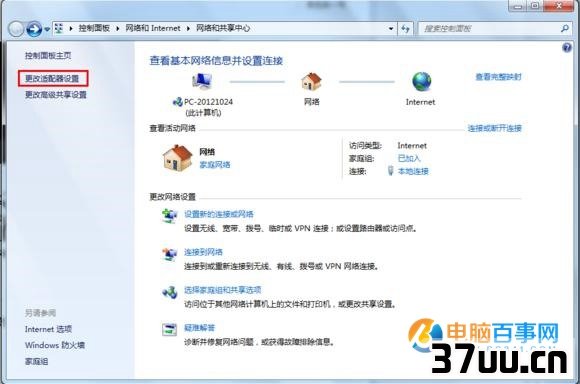Screen dimensions: 580x384
Task: Open 设置新的连接或网络 link
Action: pos(219,214)
